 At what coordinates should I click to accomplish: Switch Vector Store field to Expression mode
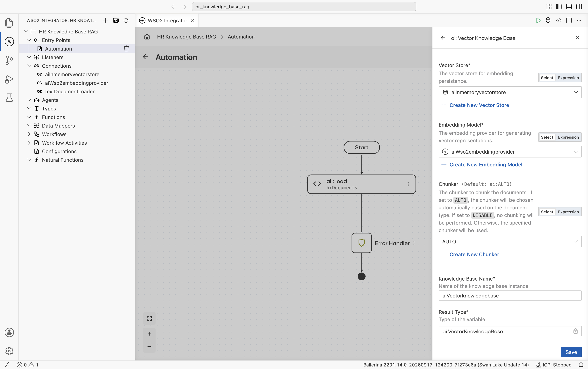pyautogui.click(x=568, y=78)
